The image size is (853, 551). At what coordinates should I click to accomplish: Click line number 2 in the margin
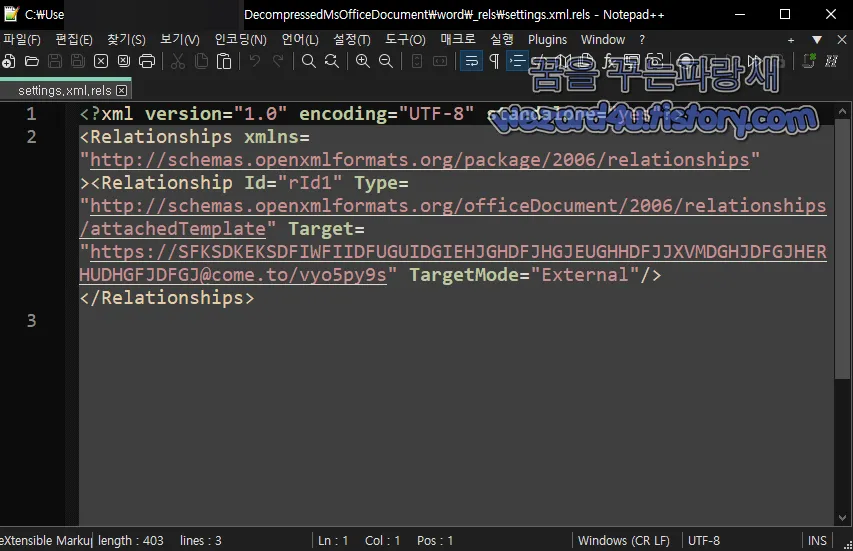[32, 137]
